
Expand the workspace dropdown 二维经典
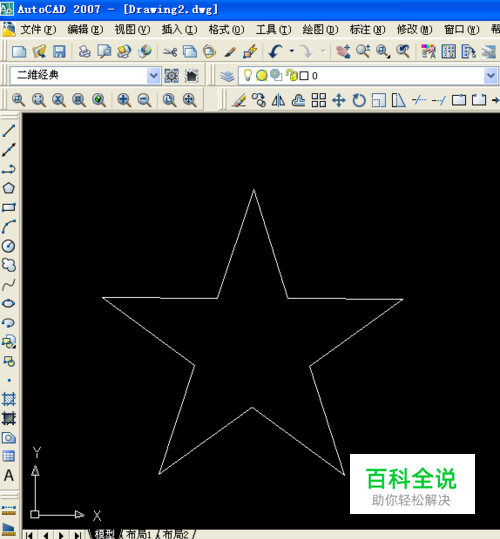pyautogui.click(x=154, y=75)
